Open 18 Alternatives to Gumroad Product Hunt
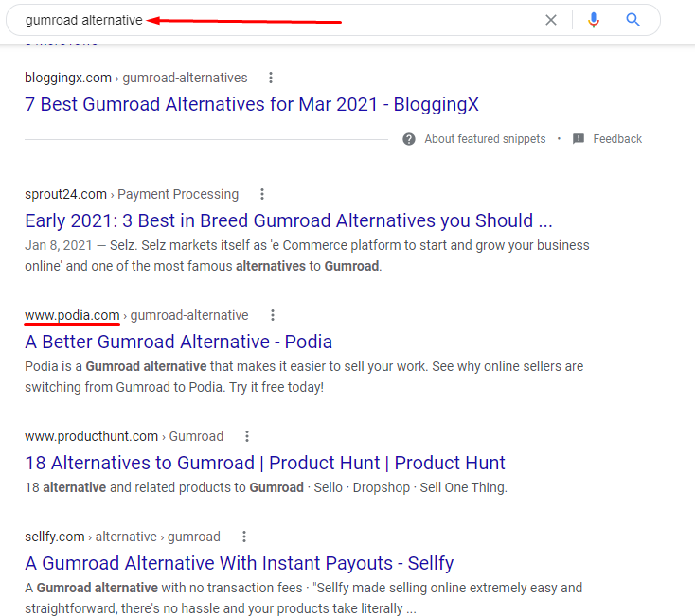 [265, 464]
